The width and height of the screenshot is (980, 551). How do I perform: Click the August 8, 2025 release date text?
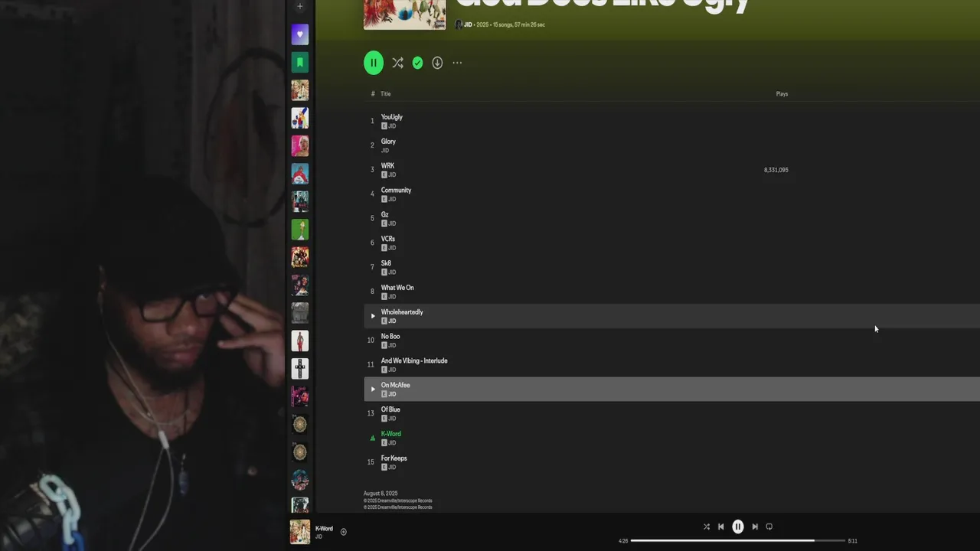tap(381, 494)
